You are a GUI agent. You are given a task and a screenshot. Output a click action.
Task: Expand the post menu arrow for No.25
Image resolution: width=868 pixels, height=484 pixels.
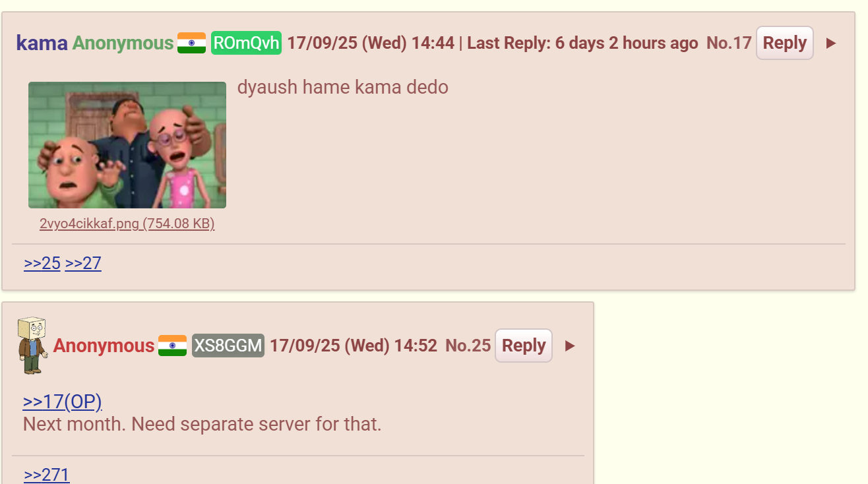point(570,346)
